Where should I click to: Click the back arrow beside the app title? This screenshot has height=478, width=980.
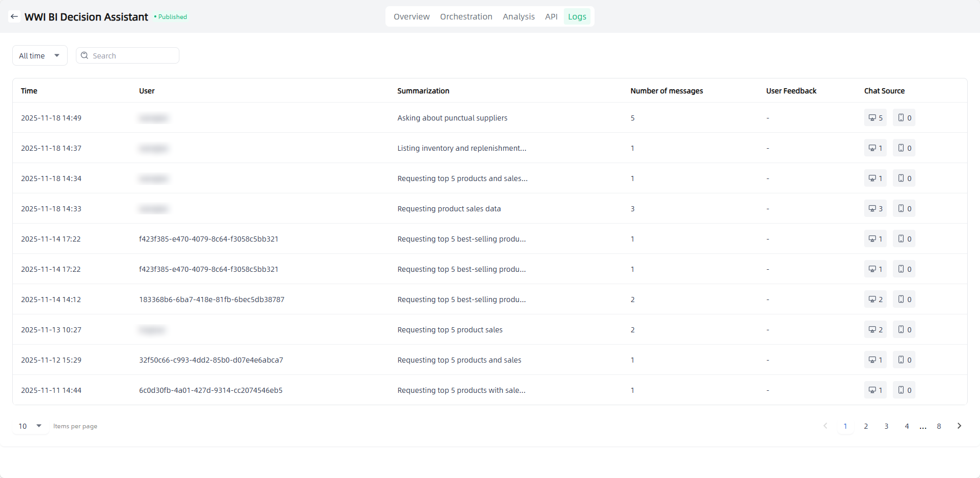click(14, 16)
